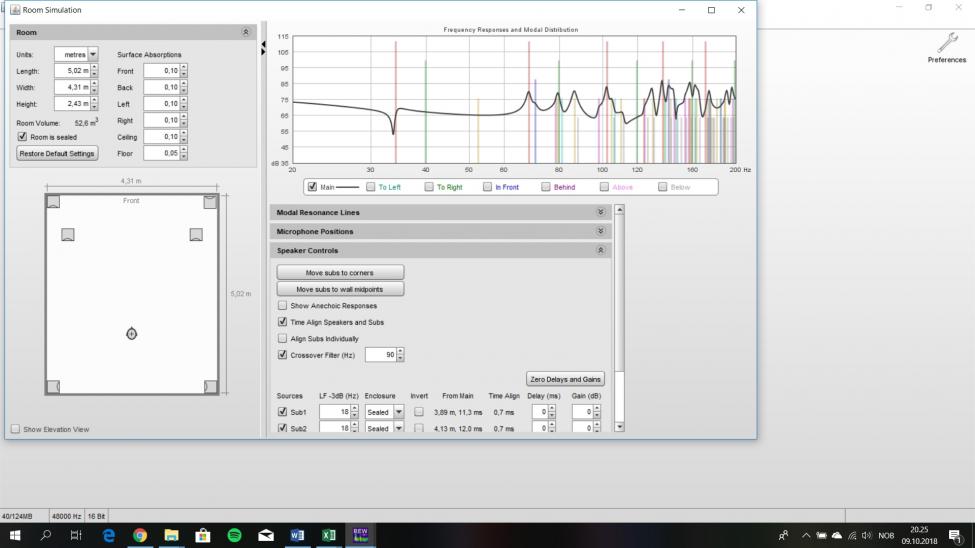
Task: Select the front-right corner subwoofer icon
Action: (210, 202)
